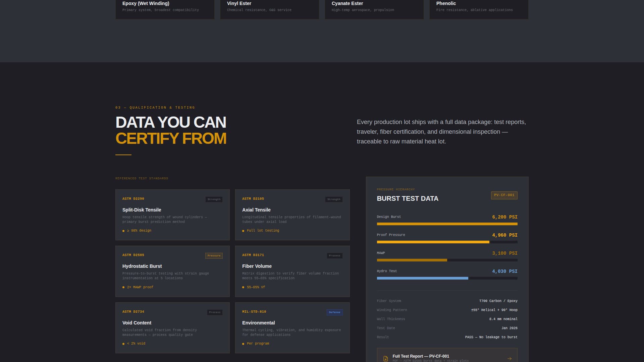Click the PDF download icon next to Full Test Report
This screenshot has height=362, width=644.
coord(385,357)
